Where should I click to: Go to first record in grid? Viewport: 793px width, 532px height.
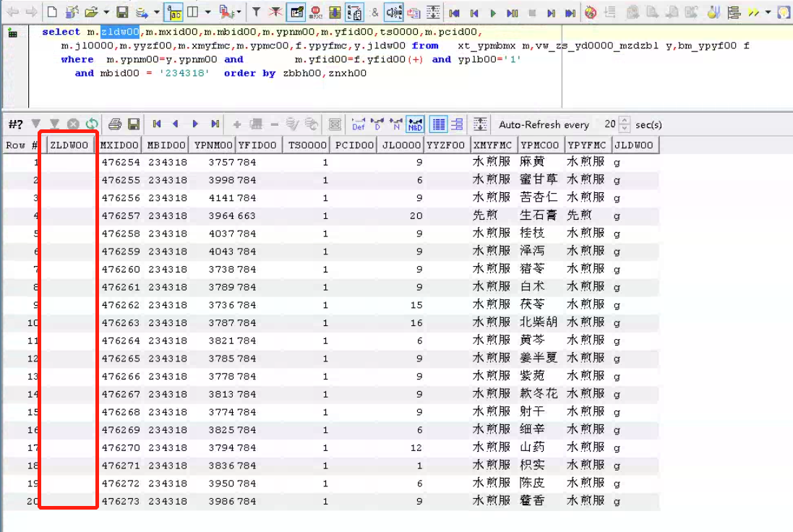(x=157, y=124)
